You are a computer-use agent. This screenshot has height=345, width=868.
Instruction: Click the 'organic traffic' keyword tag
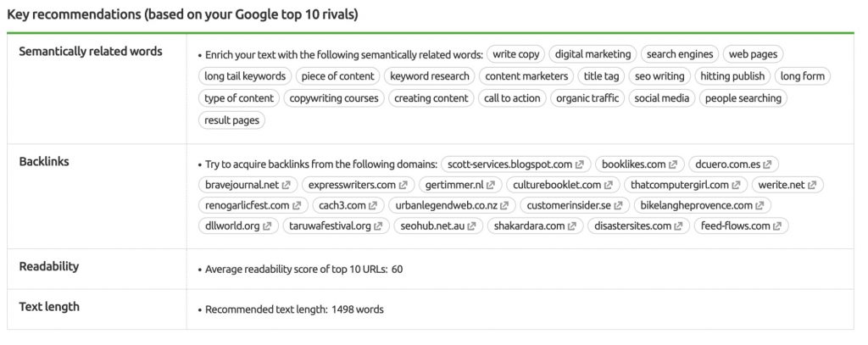pos(587,98)
